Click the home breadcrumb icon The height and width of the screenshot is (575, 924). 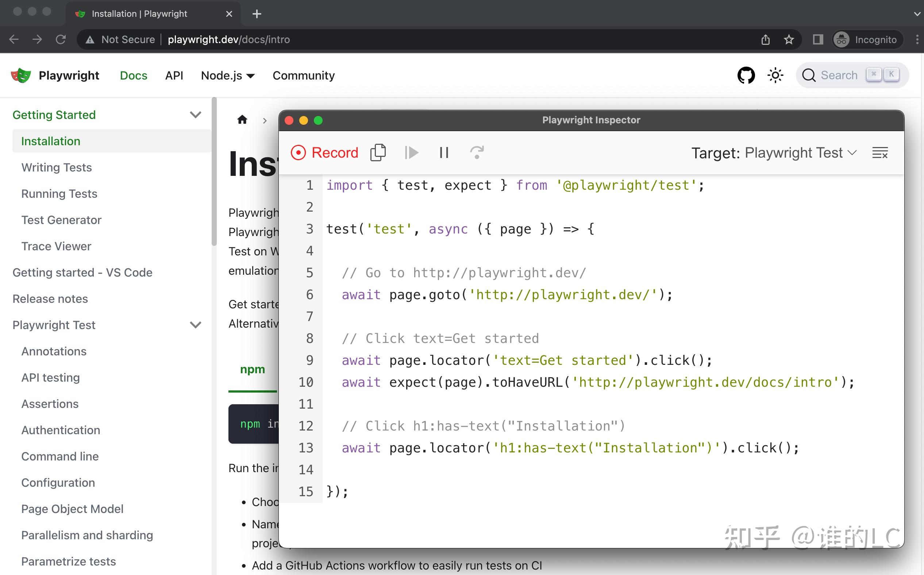[x=242, y=120]
